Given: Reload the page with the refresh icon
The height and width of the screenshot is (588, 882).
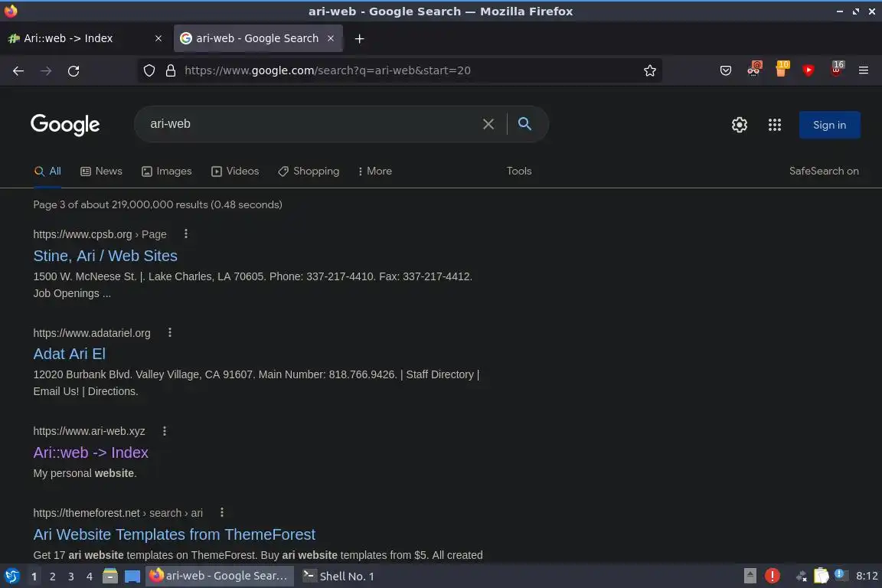Looking at the screenshot, I should [x=73, y=71].
